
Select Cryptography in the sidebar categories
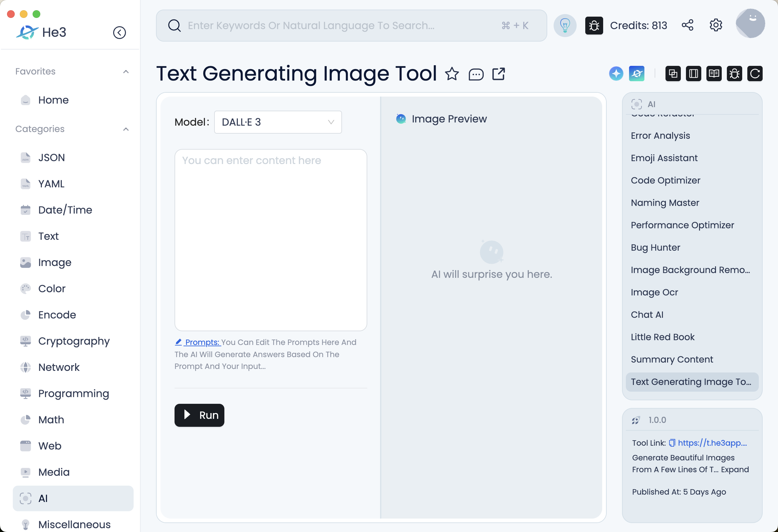coord(74,341)
